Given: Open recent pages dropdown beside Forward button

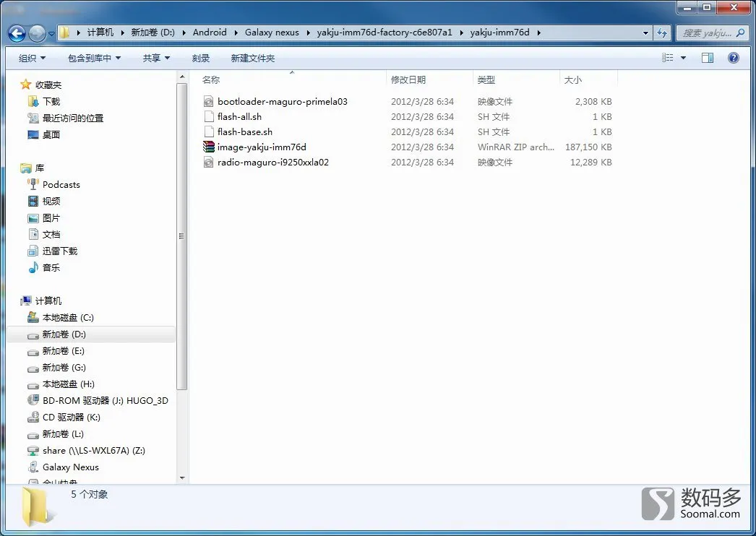Looking at the screenshot, I should 51,34.
